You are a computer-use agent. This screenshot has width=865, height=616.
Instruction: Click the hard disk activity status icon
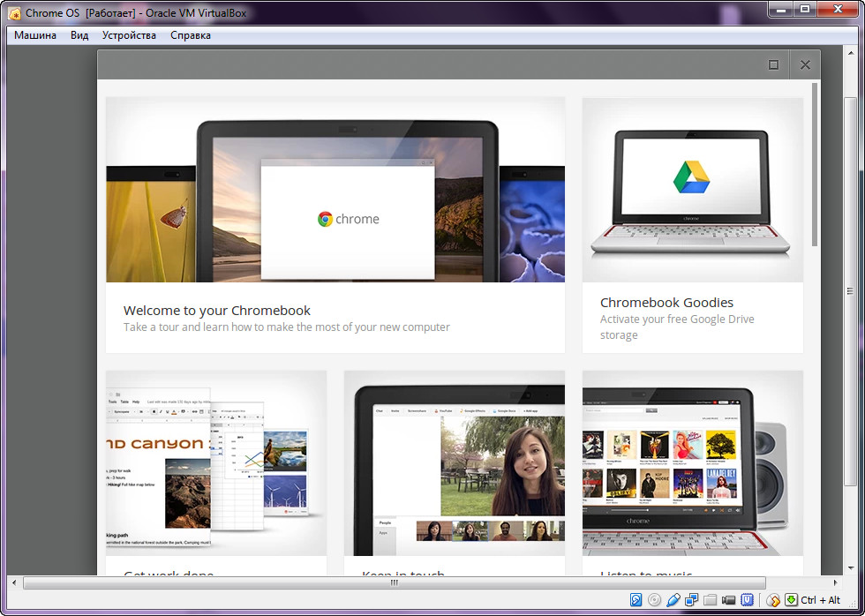tap(636, 600)
